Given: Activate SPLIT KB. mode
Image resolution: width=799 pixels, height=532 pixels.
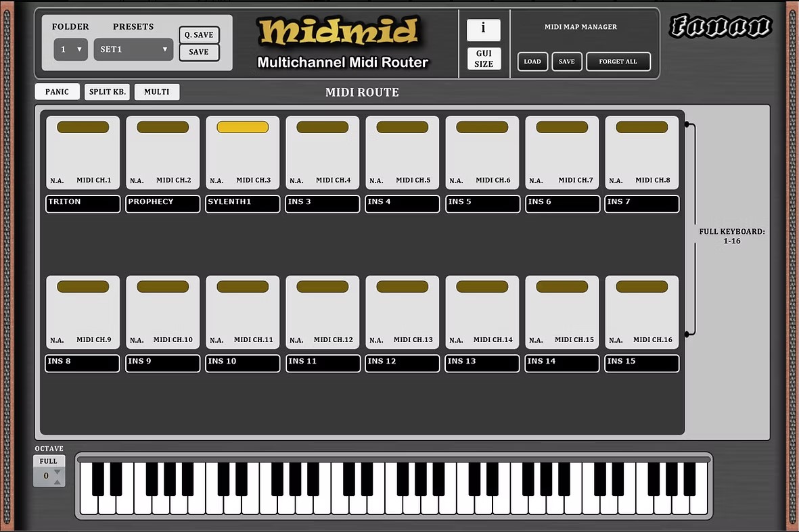Looking at the screenshot, I should tap(107, 92).
